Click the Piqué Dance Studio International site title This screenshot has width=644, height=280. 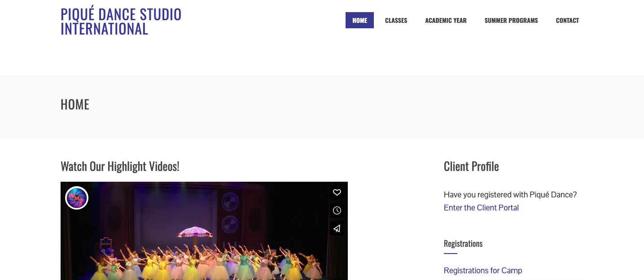(x=121, y=22)
